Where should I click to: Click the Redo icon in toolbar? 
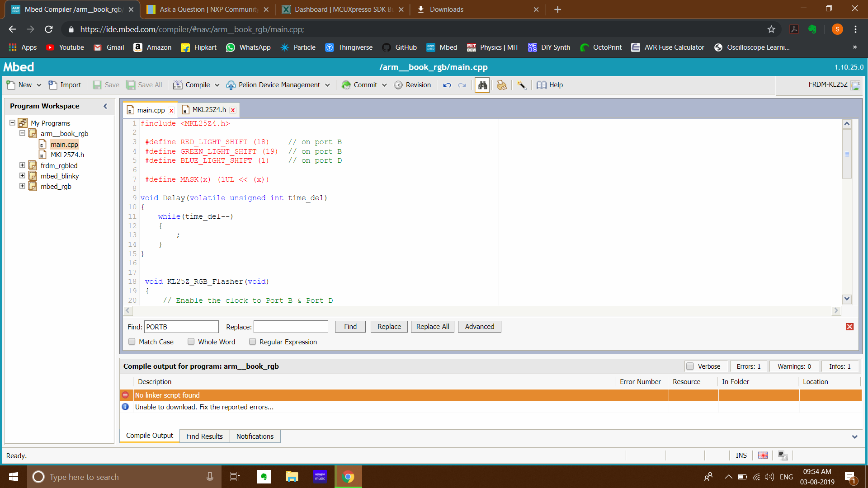pyautogui.click(x=462, y=84)
